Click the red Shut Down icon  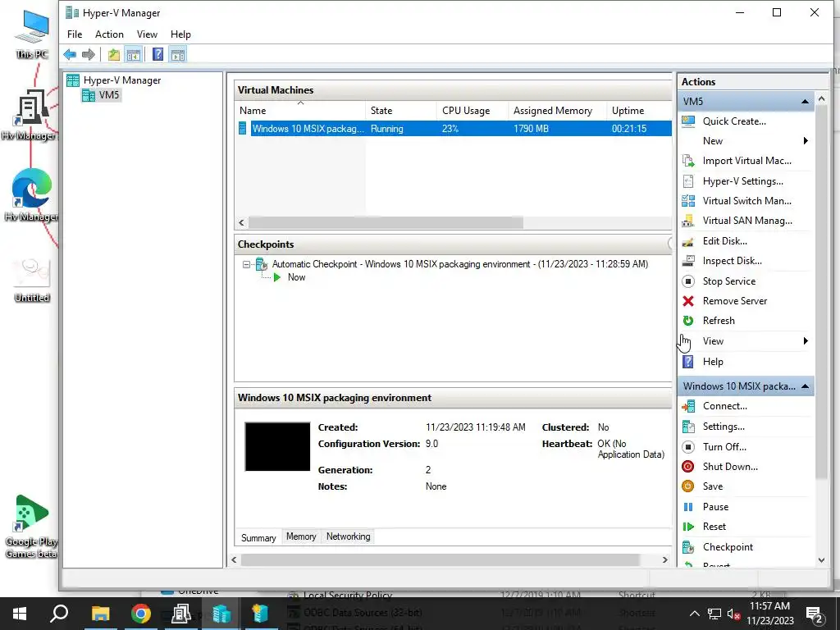coord(688,467)
